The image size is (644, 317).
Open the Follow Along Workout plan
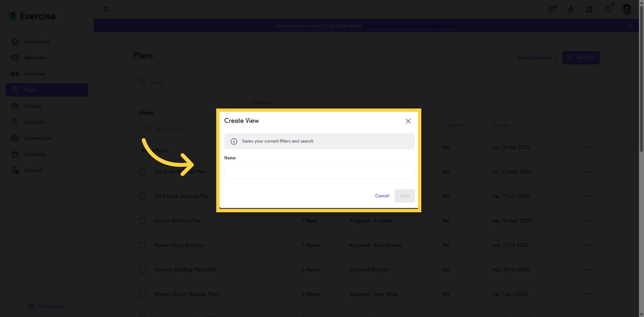point(179,245)
